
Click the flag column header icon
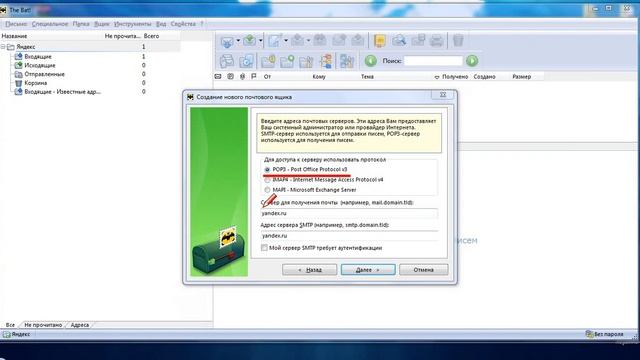click(x=254, y=76)
